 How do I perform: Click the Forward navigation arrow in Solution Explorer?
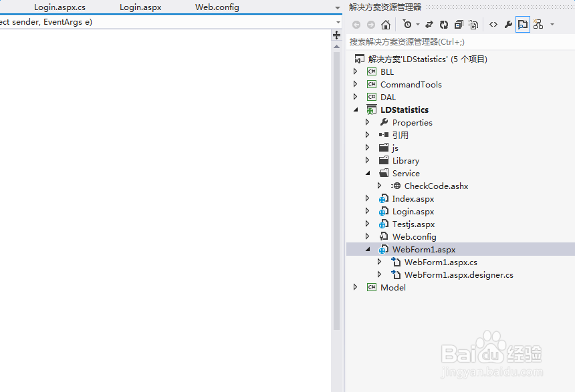(x=371, y=25)
